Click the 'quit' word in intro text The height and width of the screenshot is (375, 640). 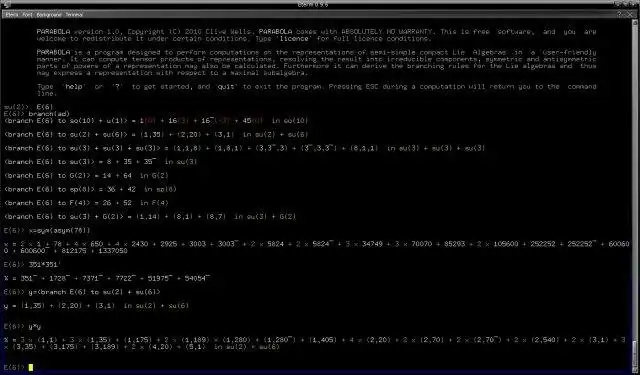226,87
